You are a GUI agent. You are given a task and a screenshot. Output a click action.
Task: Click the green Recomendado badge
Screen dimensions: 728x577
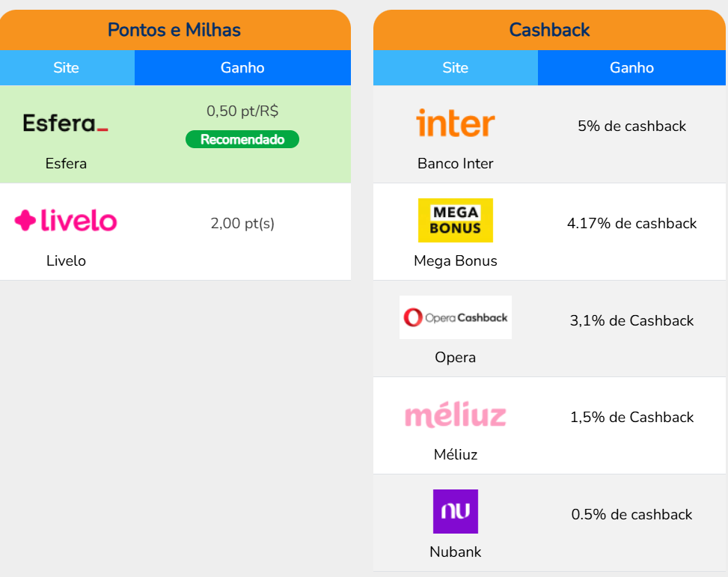(242, 139)
